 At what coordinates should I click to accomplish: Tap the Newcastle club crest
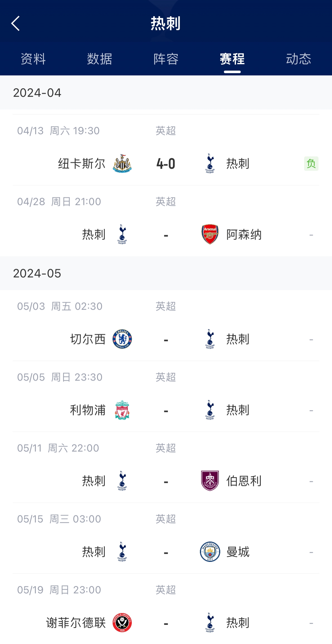pos(122,164)
